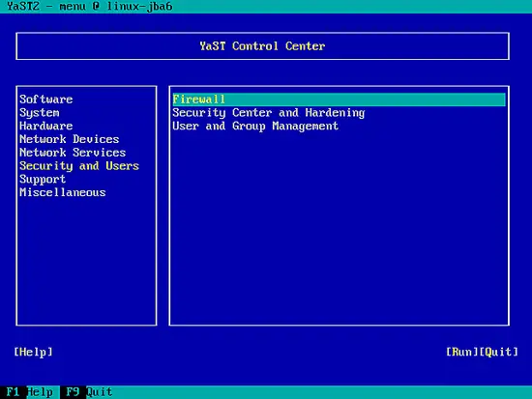Click the [Quit] button
This screenshot has height=399, width=532.
[499, 352]
